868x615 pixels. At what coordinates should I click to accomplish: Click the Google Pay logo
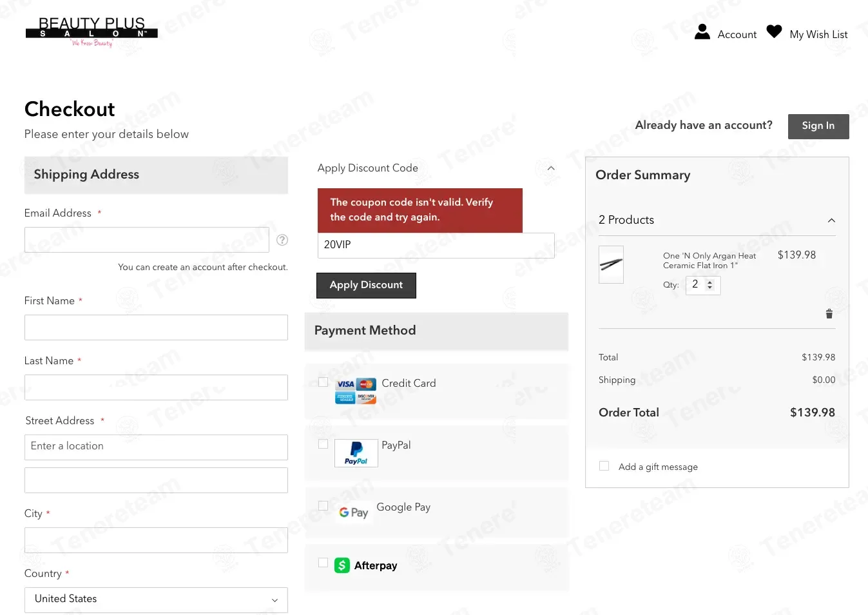[x=353, y=512]
